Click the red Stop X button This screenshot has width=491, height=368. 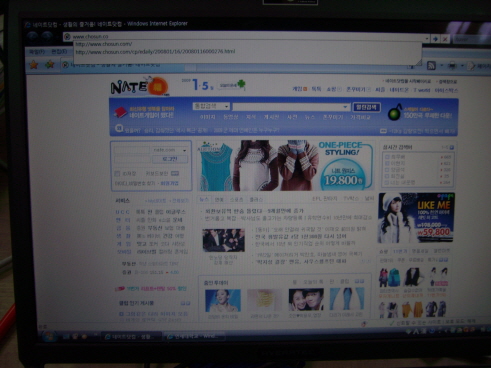click(x=445, y=39)
